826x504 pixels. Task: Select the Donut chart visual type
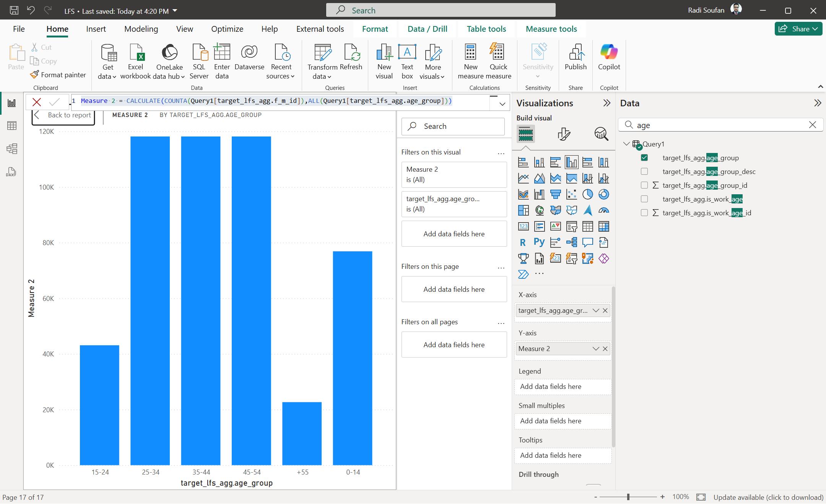click(x=603, y=194)
